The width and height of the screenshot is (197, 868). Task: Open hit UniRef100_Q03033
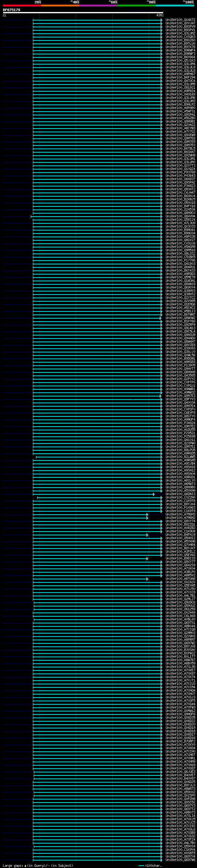coord(180,227)
